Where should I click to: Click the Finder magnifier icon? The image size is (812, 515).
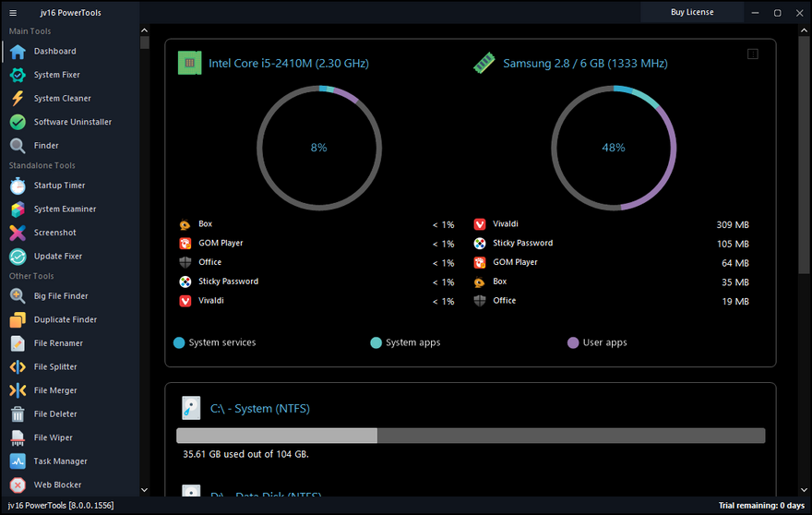pos(18,146)
